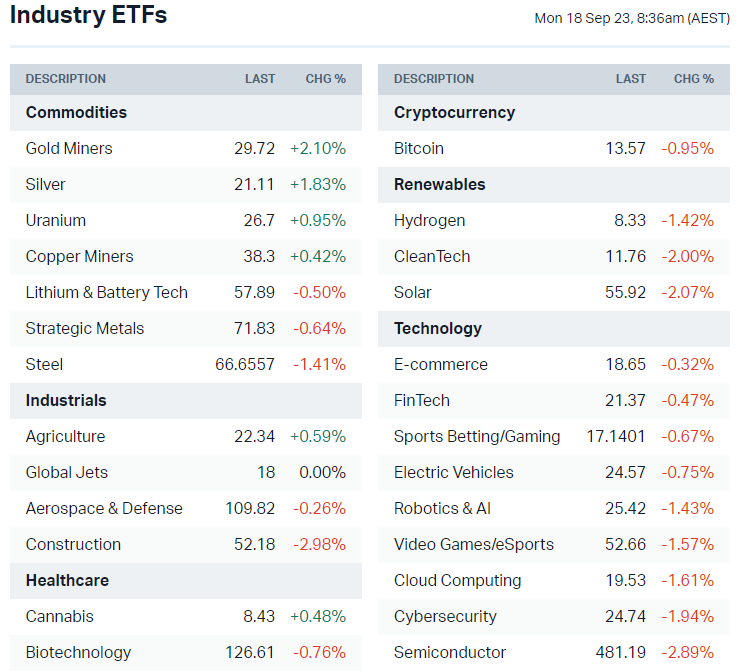This screenshot has width=740, height=672.
Task: Click the Commodities section heading
Action: pyautogui.click(x=76, y=112)
